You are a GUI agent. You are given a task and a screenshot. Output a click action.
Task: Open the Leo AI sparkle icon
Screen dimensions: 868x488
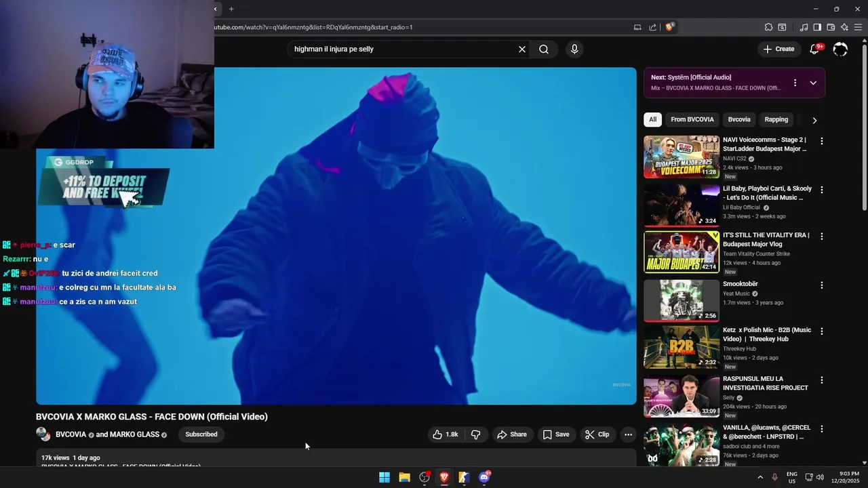[x=844, y=27]
